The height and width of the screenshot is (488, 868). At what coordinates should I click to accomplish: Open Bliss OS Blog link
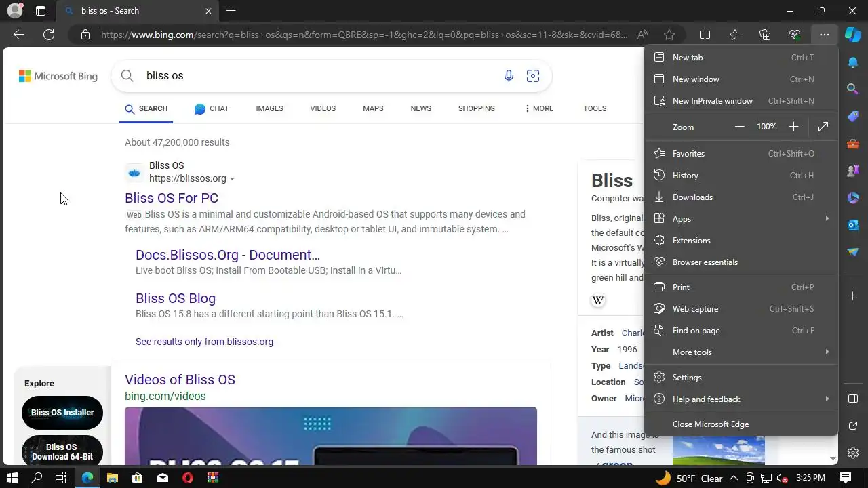point(176,298)
